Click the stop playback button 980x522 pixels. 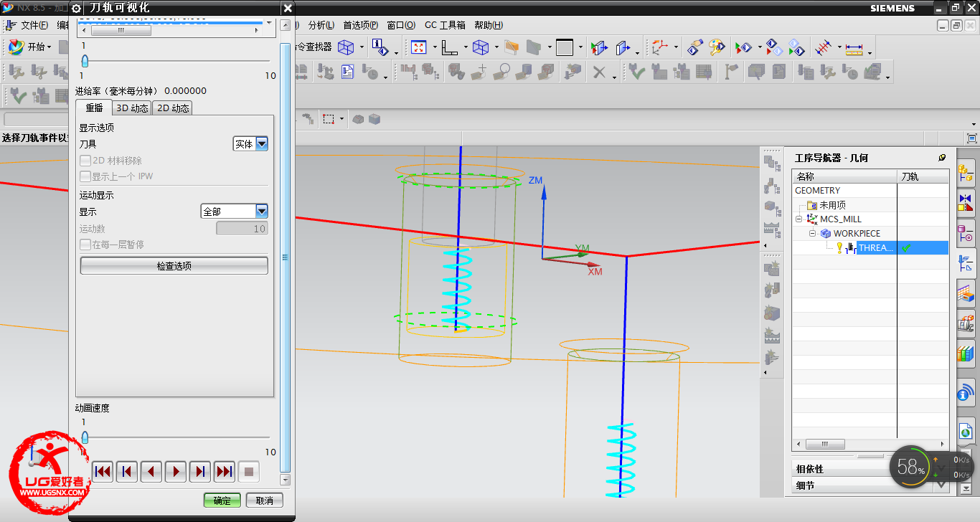click(249, 471)
